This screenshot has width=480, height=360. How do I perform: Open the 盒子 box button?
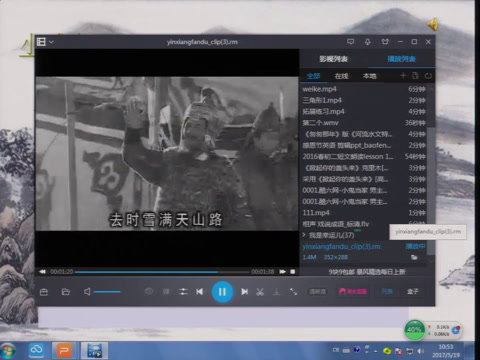pos(413,292)
